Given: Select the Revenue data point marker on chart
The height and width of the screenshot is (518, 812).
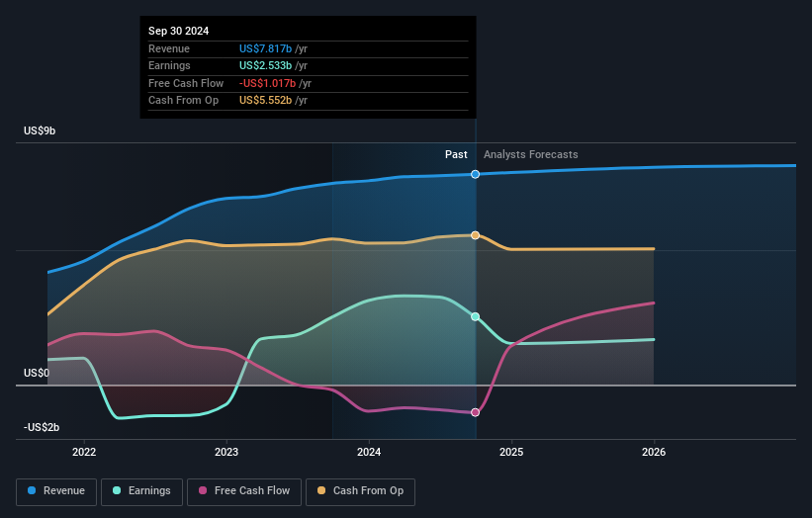Looking at the screenshot, I should (x=476, y=174).
